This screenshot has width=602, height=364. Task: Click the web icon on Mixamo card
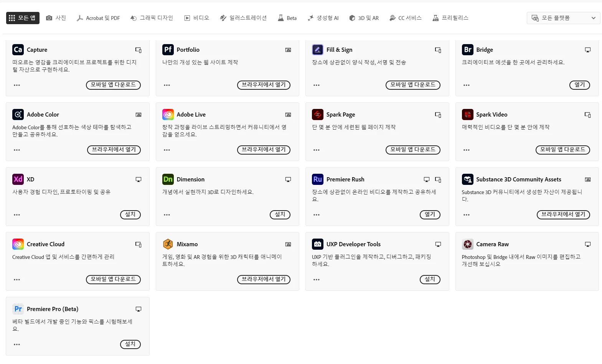[288, 244]
